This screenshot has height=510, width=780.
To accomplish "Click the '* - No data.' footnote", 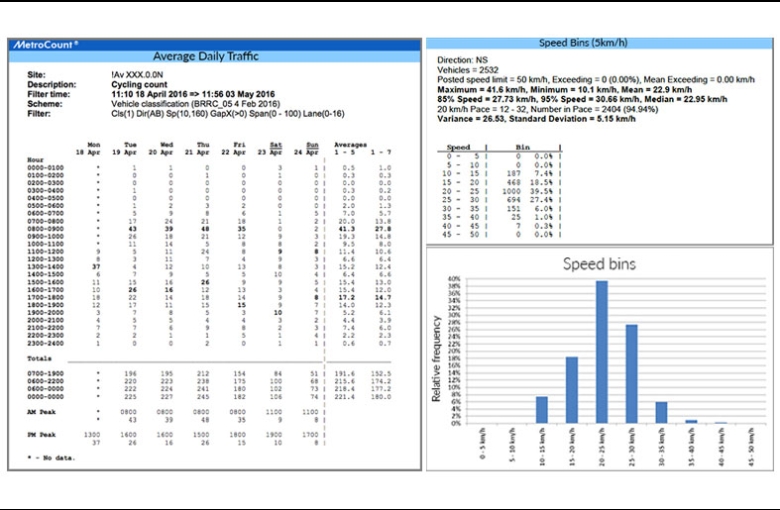I will (51, 458).
